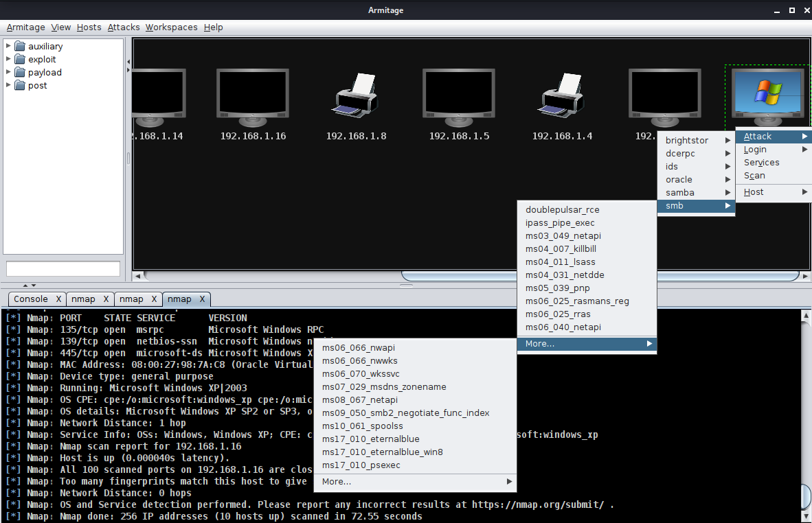Open the View menu
Image resolution: width=812 pixels, height=523 pixels.
(60, 27)
